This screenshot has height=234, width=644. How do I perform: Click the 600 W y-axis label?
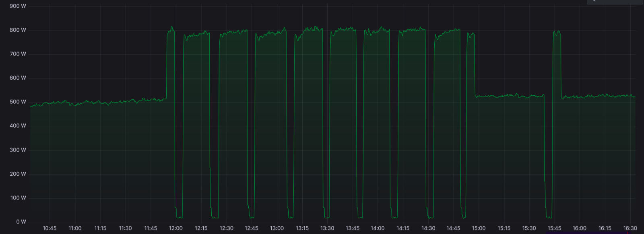(x=18, y=78)
